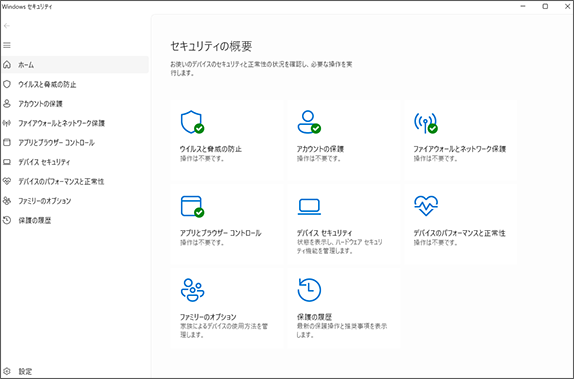Click the アカウントの保護 card title
Viewport: 574px width, 379px height.
click(320, 149)
